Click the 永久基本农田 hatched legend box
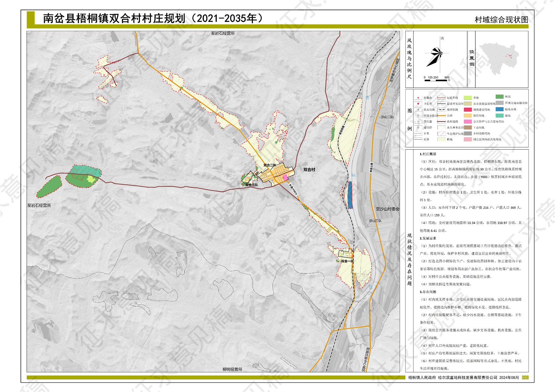 [441, 128]
